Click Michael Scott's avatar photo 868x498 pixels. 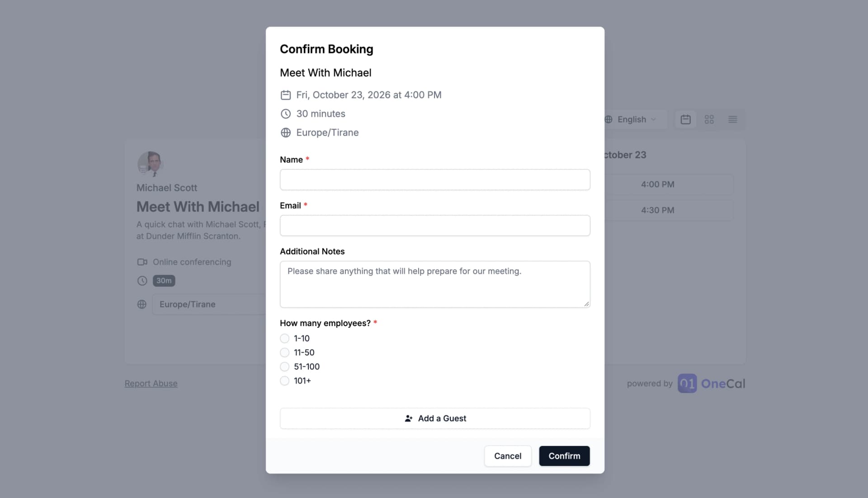pyautogui.click(x=150, y=164)
